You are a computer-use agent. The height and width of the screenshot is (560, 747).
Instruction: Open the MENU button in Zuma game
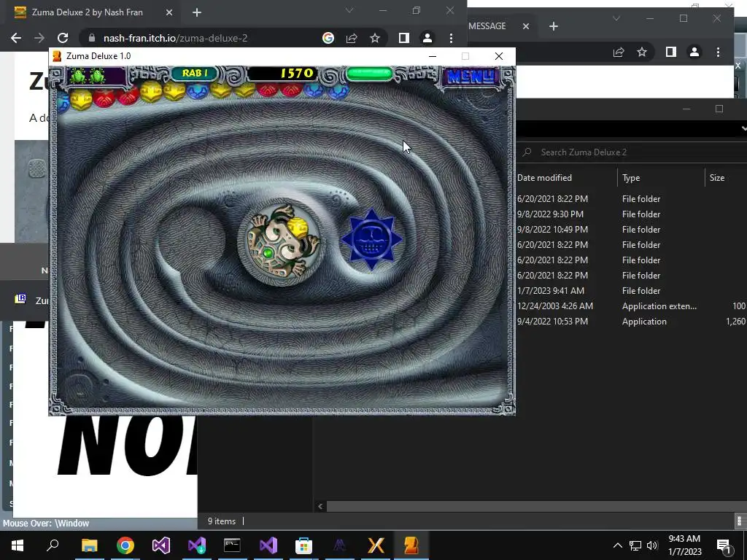pos(471,76)
